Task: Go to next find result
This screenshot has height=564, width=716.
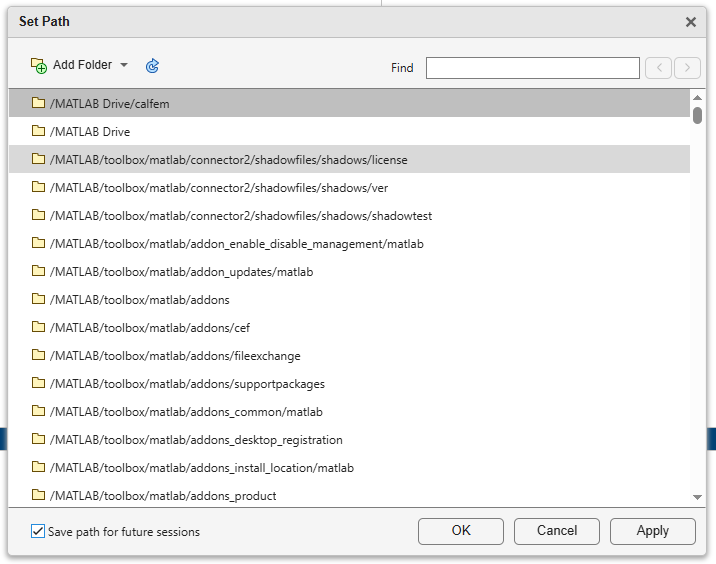Action: pos(687,68)
